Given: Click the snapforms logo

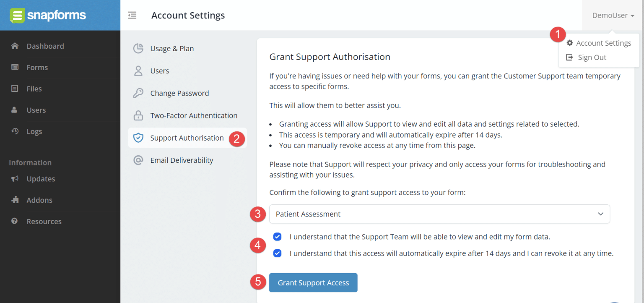Looking at the screenshot, I should pyautogui.click(x=47, y=15).
